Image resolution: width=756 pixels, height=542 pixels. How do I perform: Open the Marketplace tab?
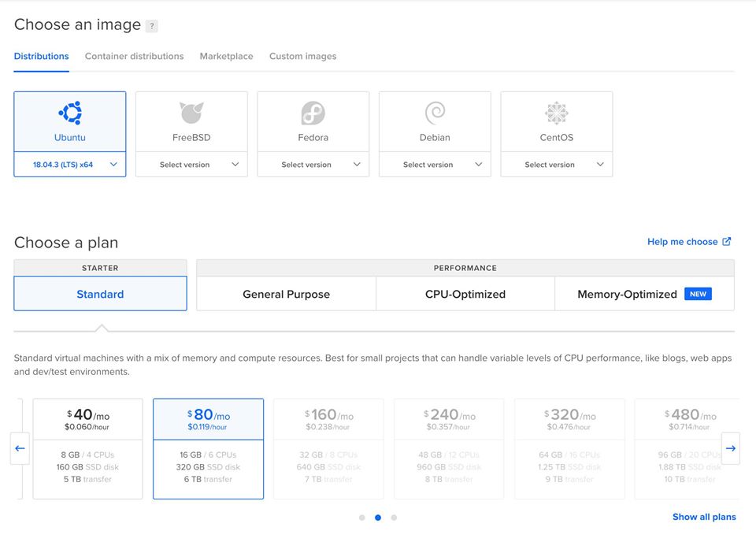tap(226, 57)
